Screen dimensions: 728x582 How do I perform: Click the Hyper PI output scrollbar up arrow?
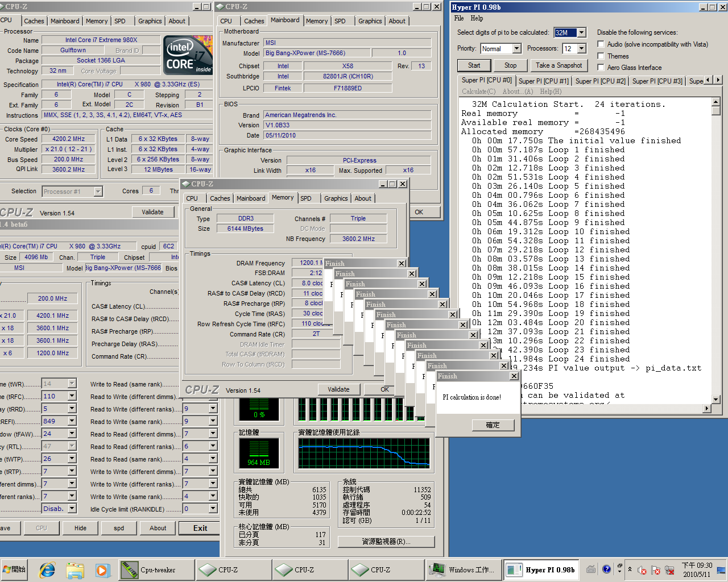pyautogui.click(x=715, y=102)
